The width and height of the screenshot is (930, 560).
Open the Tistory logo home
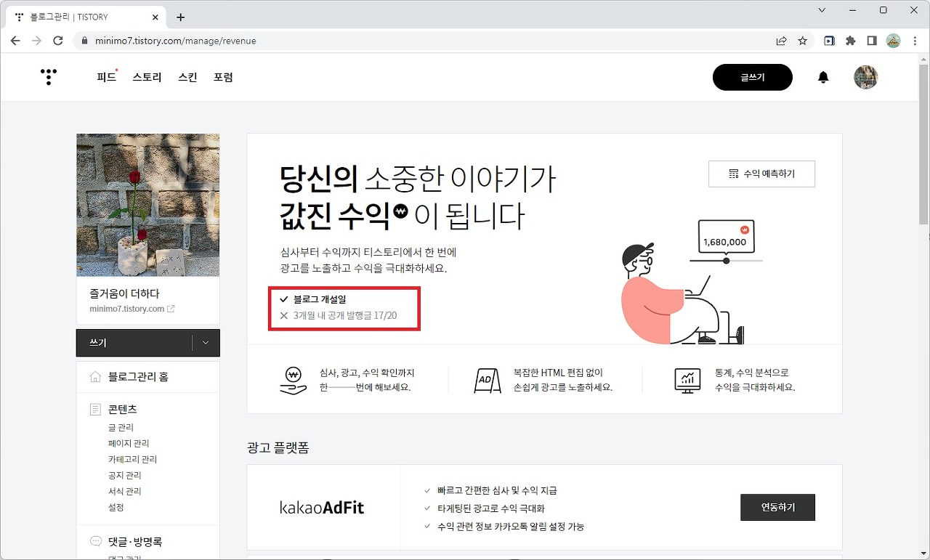click(48, 77)
